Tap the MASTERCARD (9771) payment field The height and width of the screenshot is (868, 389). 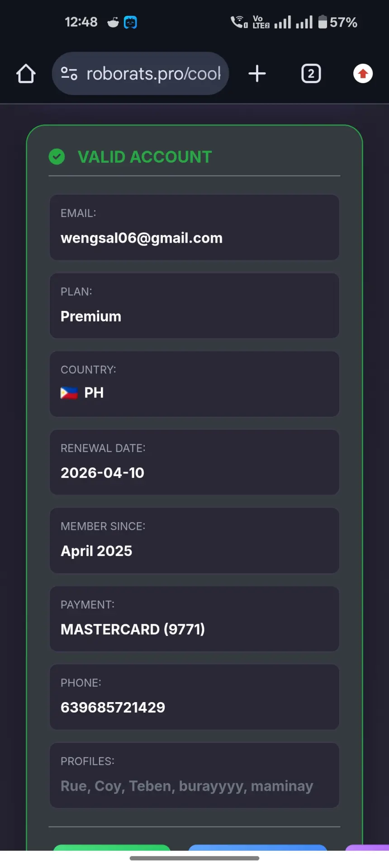[x=194, y=619]
